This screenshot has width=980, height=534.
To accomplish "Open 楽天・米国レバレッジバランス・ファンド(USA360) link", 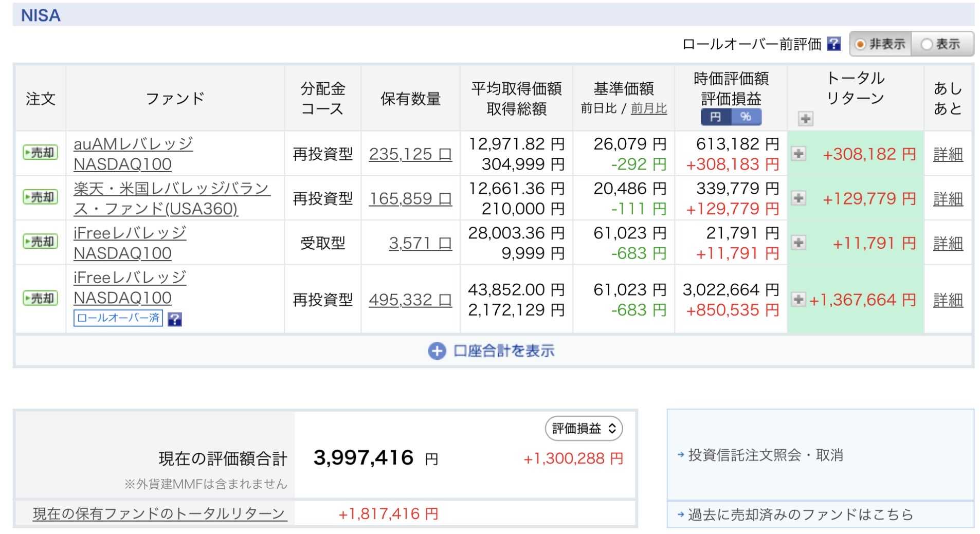I will tap(172, 198).
